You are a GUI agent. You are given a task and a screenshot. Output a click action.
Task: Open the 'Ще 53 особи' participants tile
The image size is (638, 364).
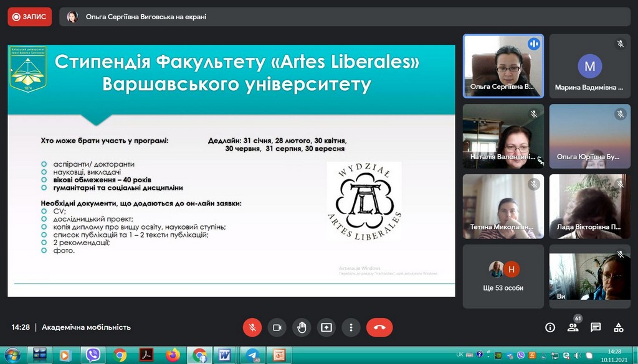click(503, 276)
